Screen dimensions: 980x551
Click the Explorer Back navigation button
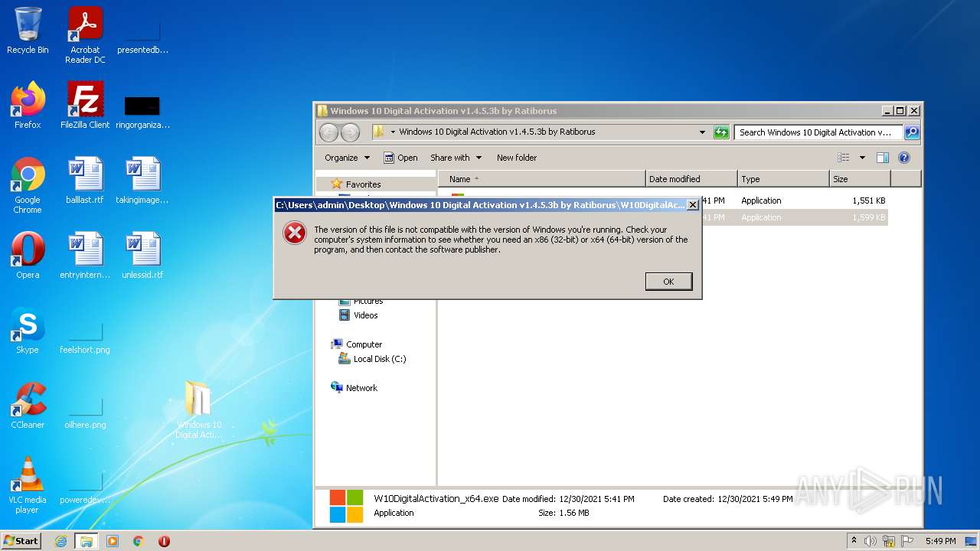point(328,132)
